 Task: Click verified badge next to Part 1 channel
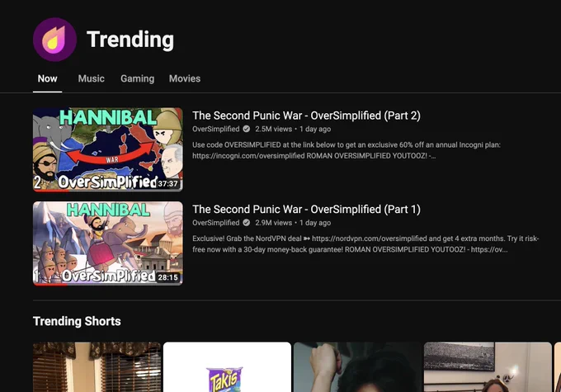click(247, 223)
